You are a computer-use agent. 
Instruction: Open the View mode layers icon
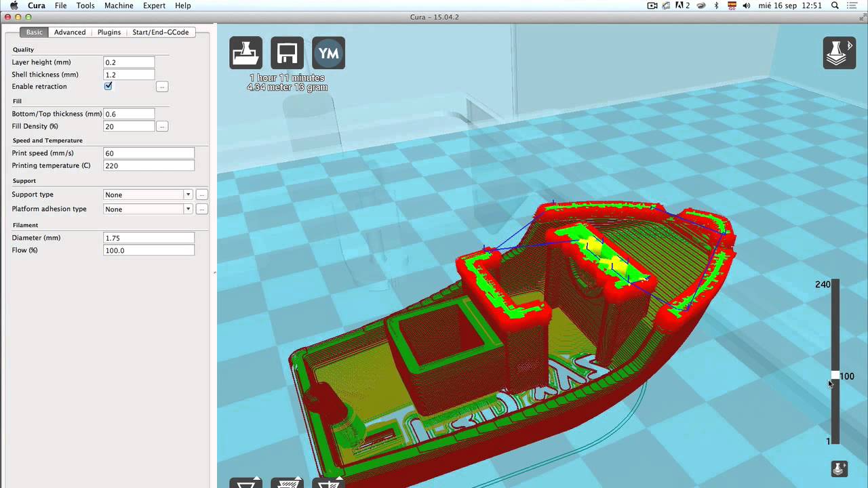(839, 53)
